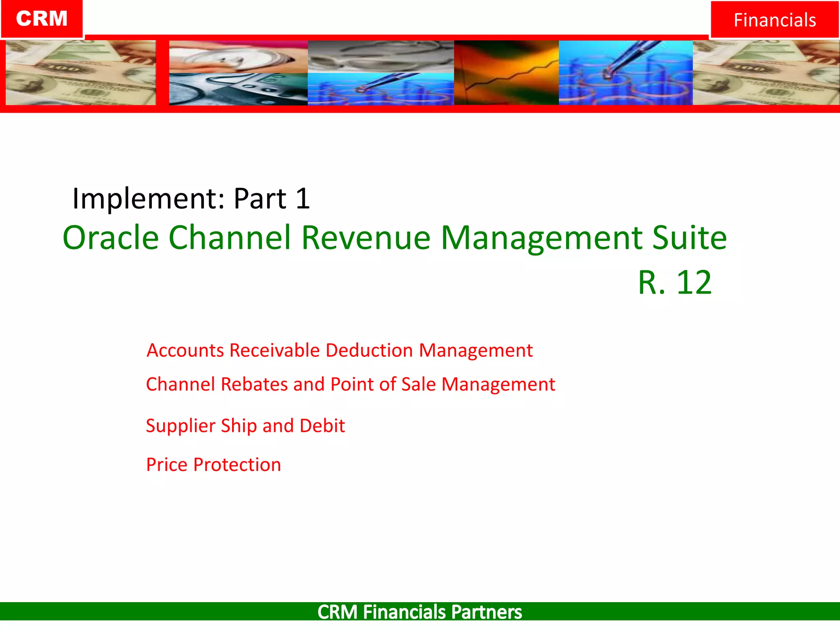The height and width of the screenshot is (630, 840).
Task: Click the orange stock chart image
Action: (506, 73)
